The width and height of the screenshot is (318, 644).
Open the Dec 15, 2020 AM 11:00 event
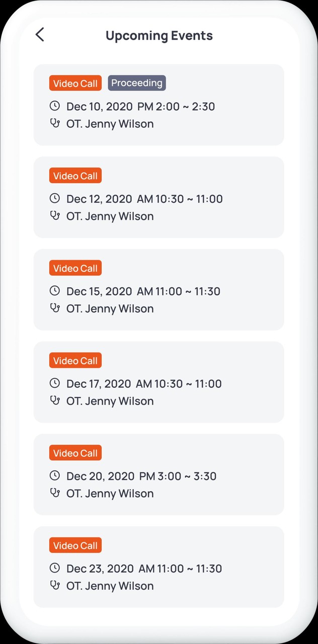(158, 290)
